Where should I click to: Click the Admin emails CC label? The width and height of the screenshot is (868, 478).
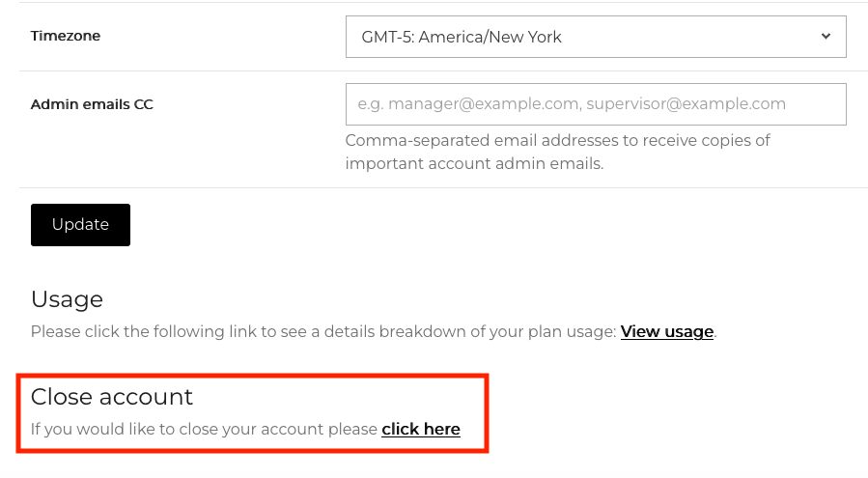point(92,104)
